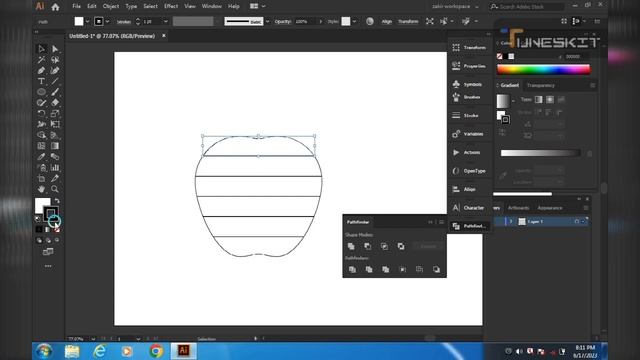
Task: Open the Character panel button
Action: 469,208
